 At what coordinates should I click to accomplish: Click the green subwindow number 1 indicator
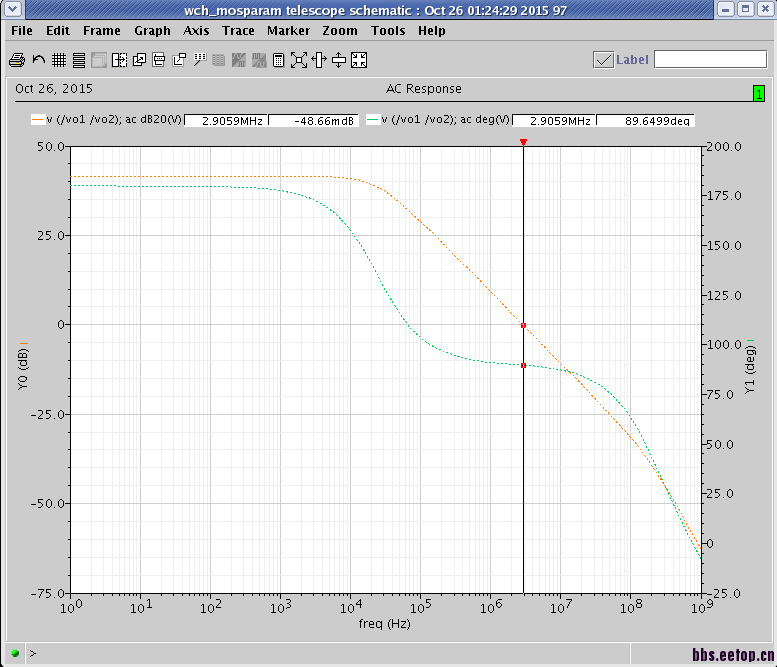coord(759,93)
